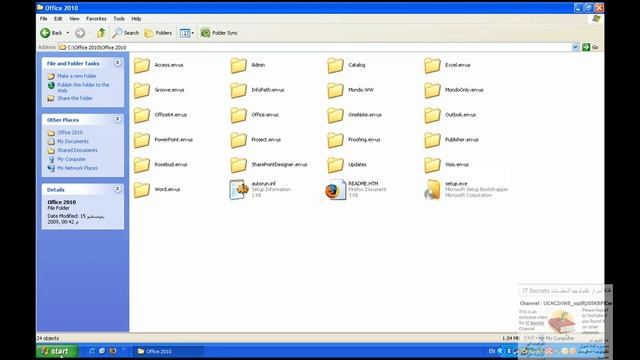The width and height of the screenshot is (640, 360).
Task: Edit the Address bar path
Action: point(315,47)
